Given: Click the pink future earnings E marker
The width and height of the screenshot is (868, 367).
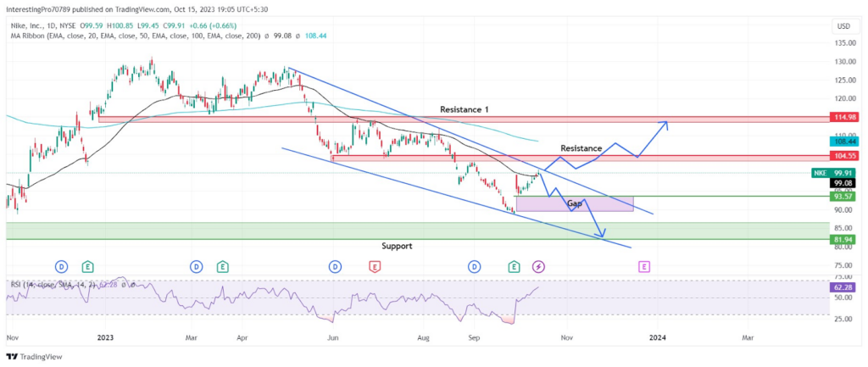Looking at the screenshot, I should (x=644, y=267).
